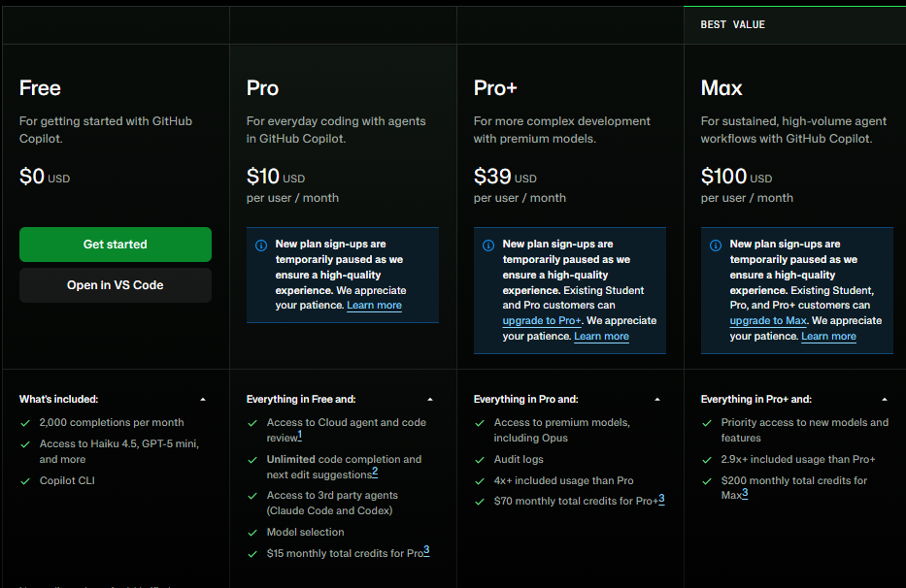The image size is (906, 588).
Task: Click the $39 USD price
Action: pyautogui.click(x=505, y=177)
